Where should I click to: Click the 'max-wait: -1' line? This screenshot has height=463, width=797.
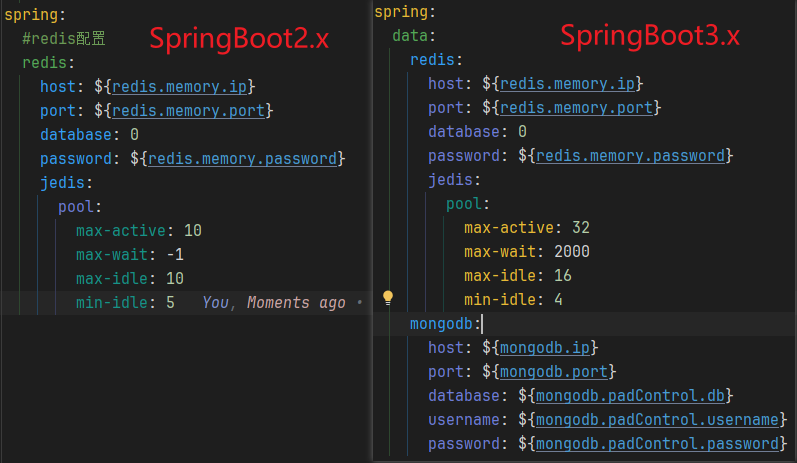[130, 255]
